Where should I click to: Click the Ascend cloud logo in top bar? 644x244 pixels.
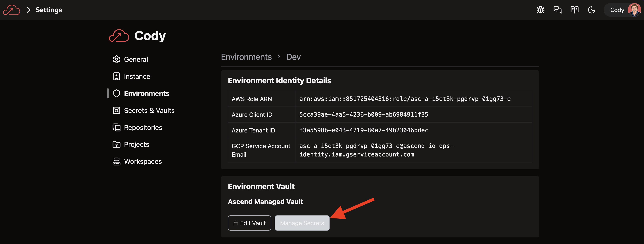coord(12,10)
